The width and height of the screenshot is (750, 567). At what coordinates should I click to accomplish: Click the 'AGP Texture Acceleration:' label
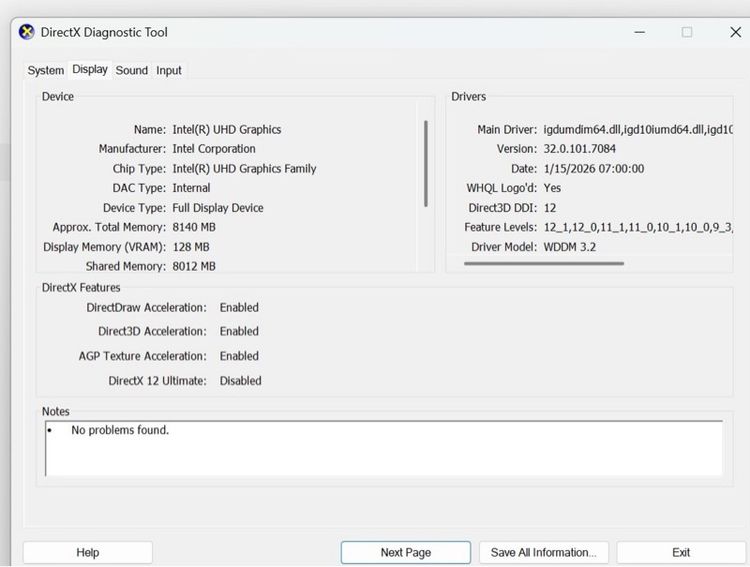coord(143,356)
